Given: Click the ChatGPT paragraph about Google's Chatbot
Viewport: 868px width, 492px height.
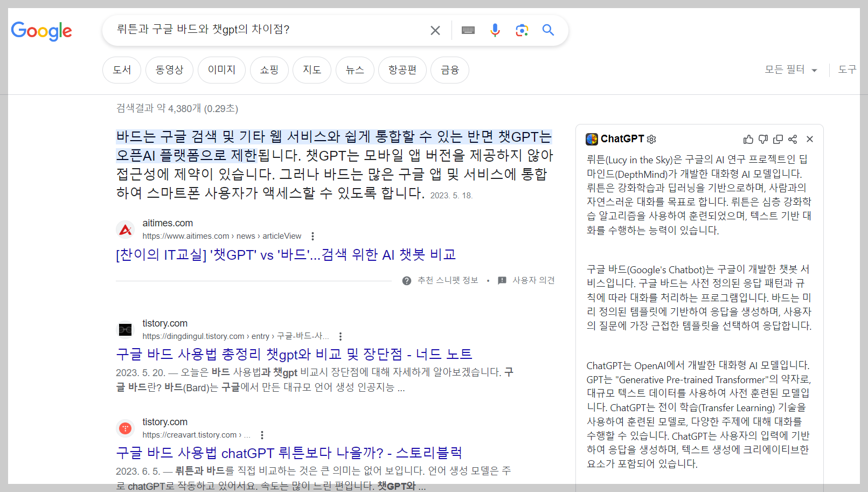Looking at the screenshot, I should [x=699, y=297].
